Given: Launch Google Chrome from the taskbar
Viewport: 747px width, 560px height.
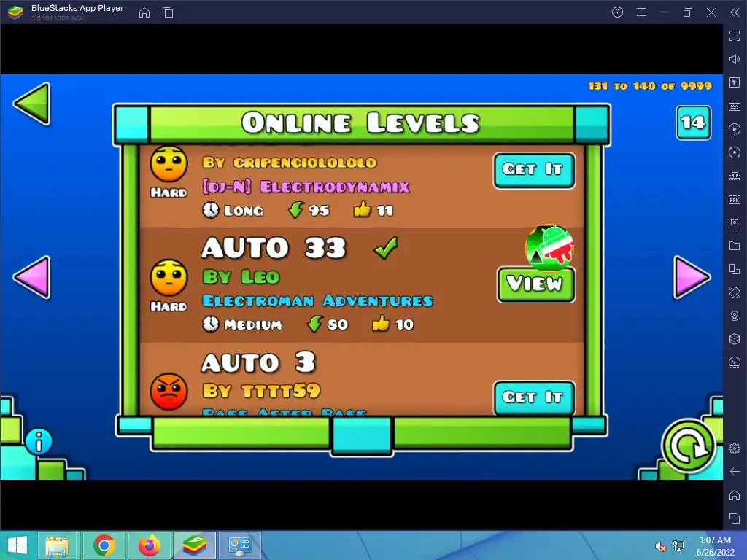Looking at the screenshot, I should (x=104, y=545).
